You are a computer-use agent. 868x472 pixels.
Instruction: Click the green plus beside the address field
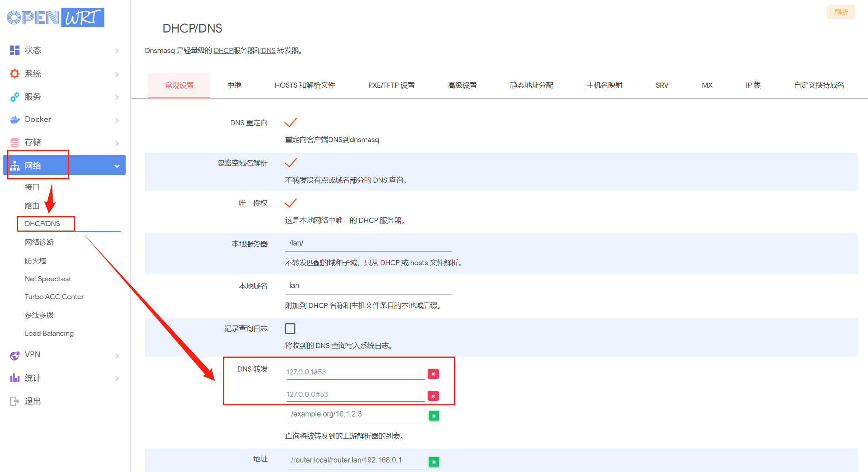[x=434, y=462]
